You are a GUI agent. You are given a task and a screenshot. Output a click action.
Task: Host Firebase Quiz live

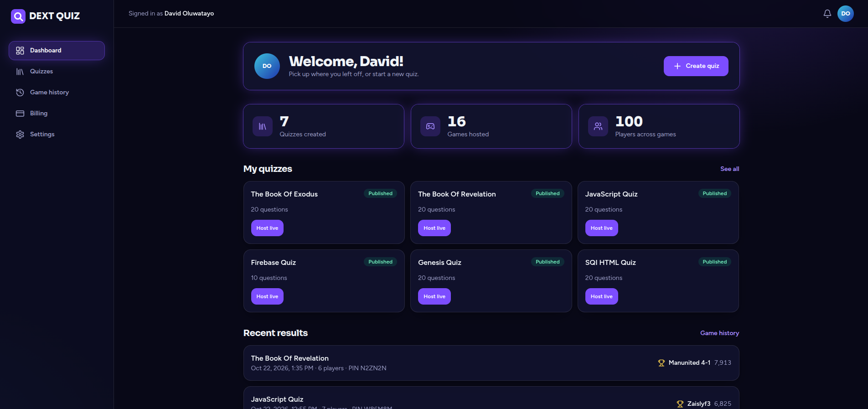click(x=267, y=296)
